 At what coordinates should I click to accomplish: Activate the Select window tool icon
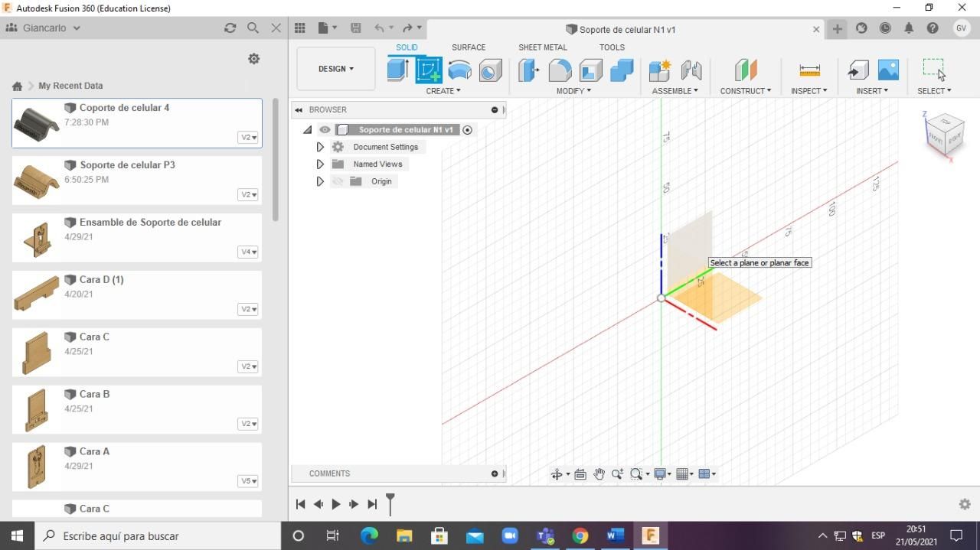(934, 69)
